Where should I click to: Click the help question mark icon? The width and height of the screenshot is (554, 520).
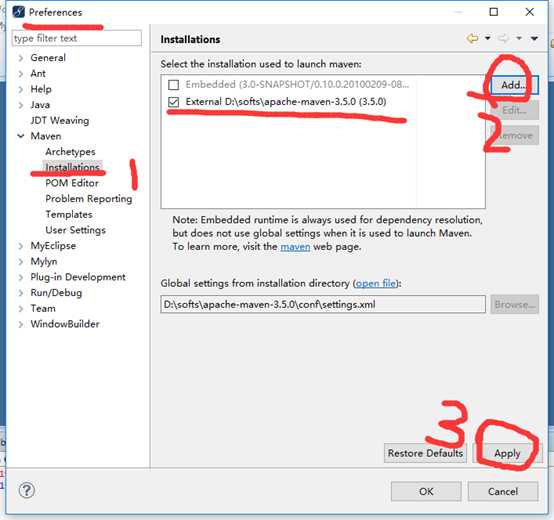pyautogui.click(x=26, y=490)
